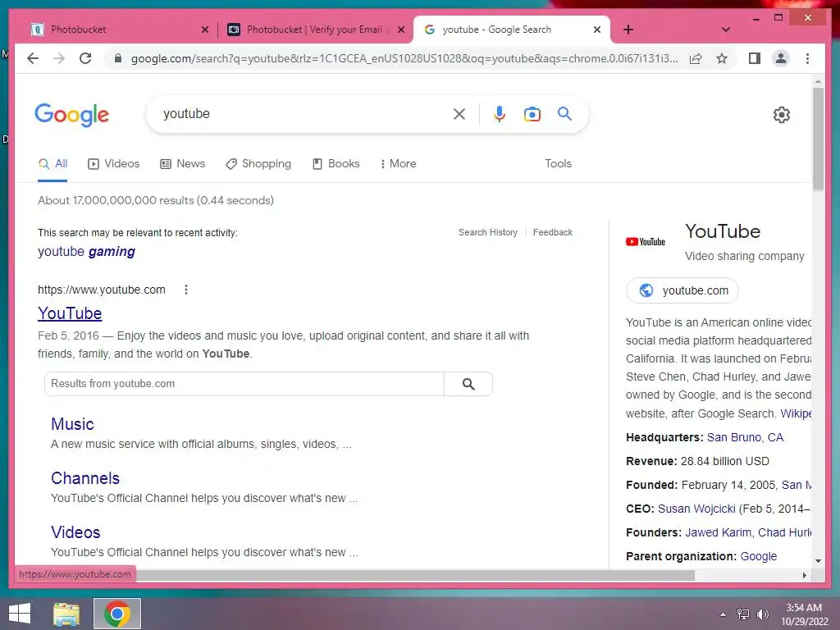Open File Explorer from taskbar
The width and height of the screenshot is (840, 630).
[x=66, y=614]
